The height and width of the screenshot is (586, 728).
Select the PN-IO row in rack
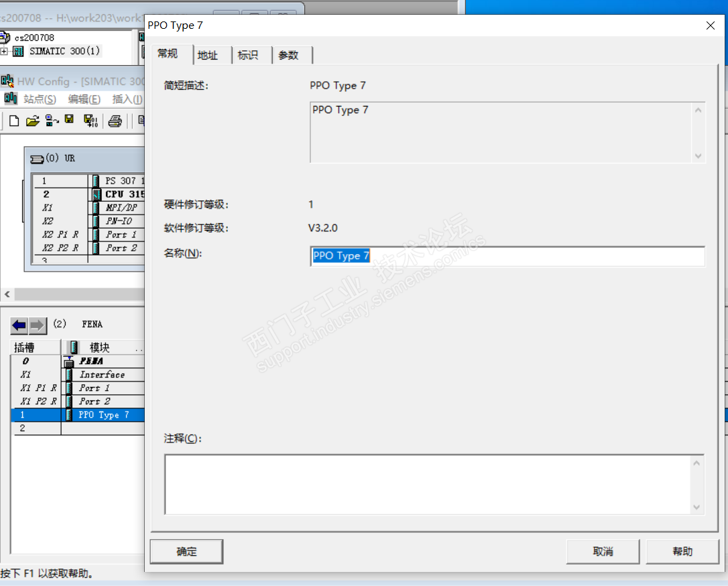pyautogui.click(x=88, y=221)
